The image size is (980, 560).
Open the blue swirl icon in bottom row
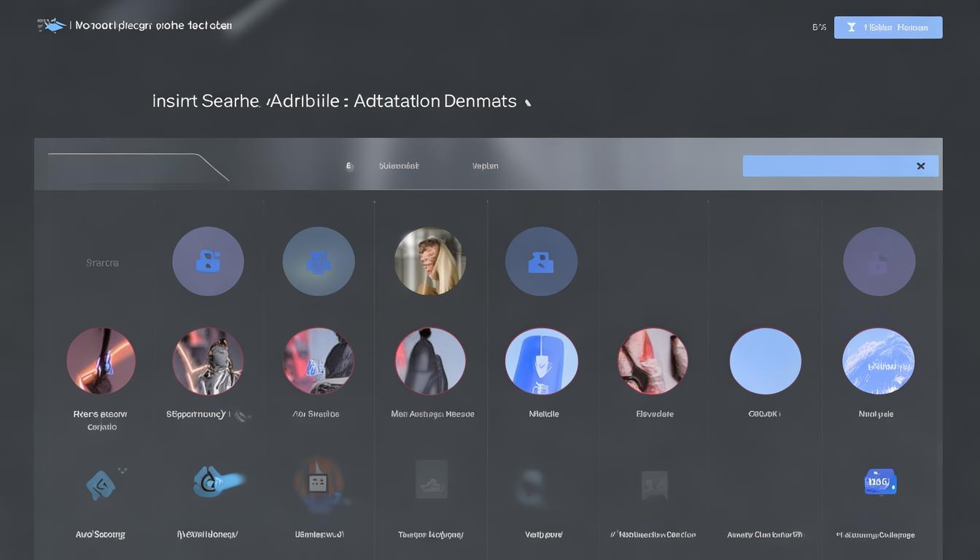click(211, 482)
